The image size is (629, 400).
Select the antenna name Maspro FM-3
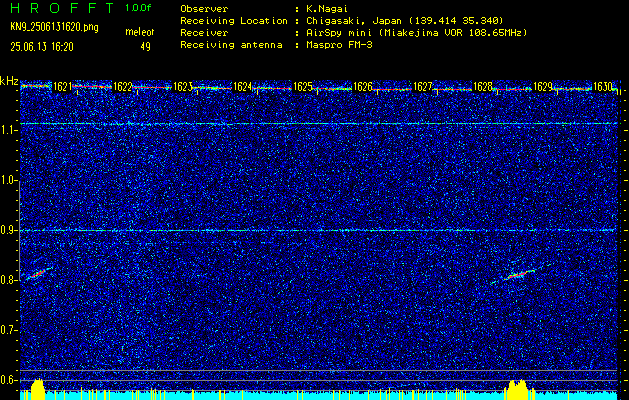(x=339, y=45)
